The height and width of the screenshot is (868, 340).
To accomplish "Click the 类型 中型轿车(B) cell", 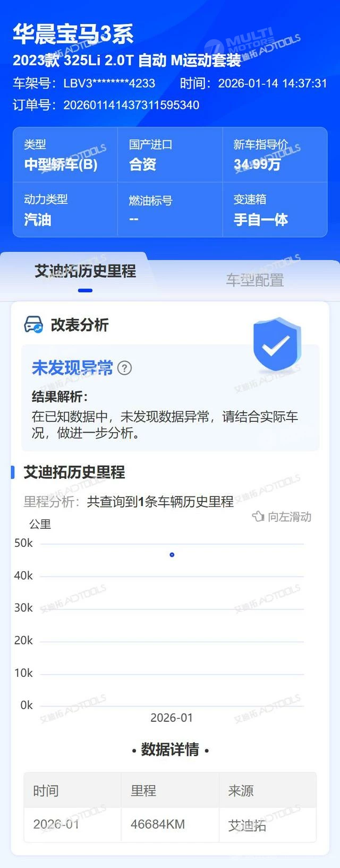I will pos(65,155).
